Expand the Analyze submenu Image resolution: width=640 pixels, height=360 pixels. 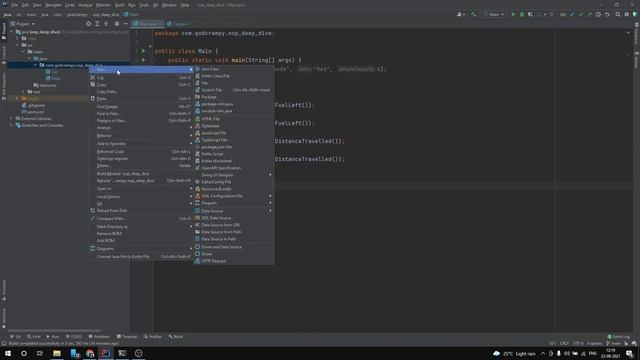tap(141, 128)
